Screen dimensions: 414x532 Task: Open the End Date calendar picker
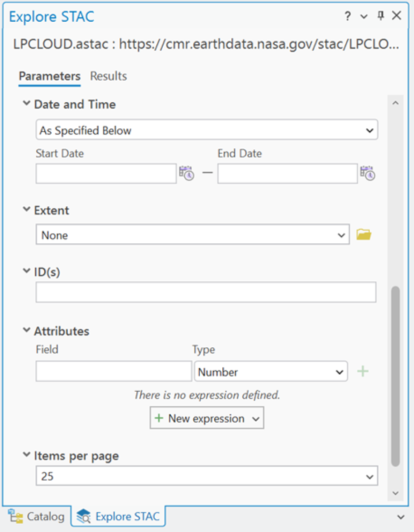click(368, 173)
